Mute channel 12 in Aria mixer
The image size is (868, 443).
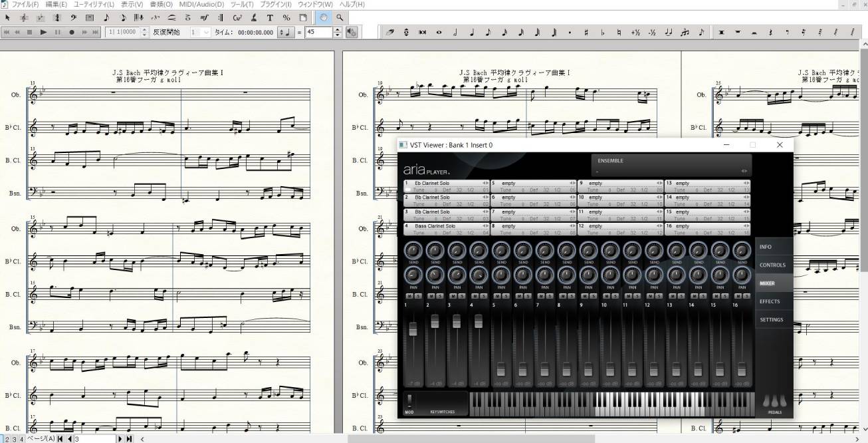(650, 295)
